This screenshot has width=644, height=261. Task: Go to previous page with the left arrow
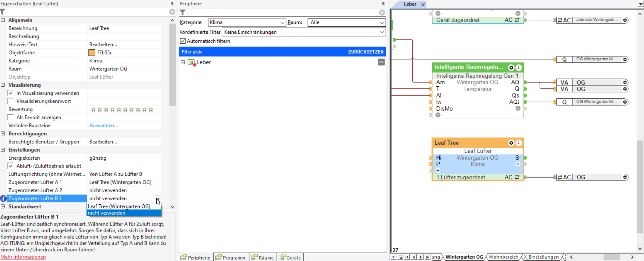coord(414,257)
